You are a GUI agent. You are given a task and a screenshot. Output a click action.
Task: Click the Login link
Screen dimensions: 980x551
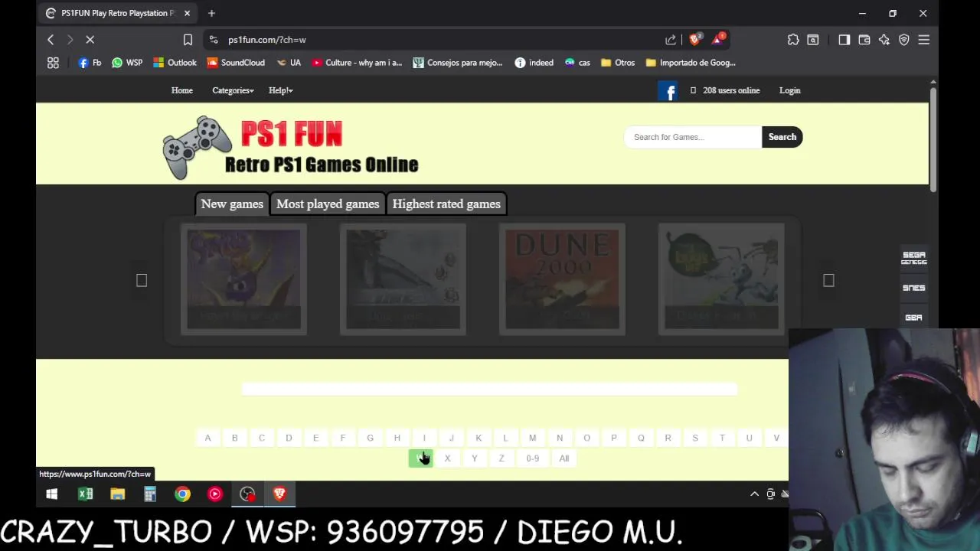[x=789, y=90]
